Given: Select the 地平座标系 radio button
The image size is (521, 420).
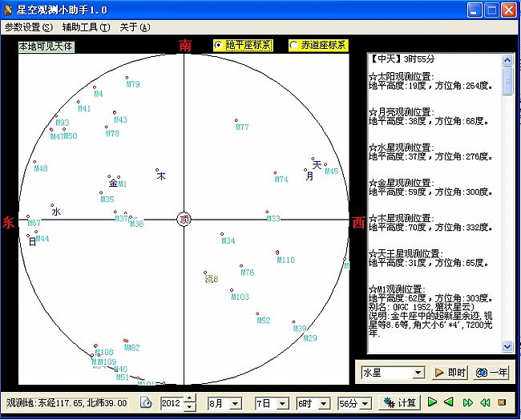Looking at the screenshot, I should click(x=219, y=46).
